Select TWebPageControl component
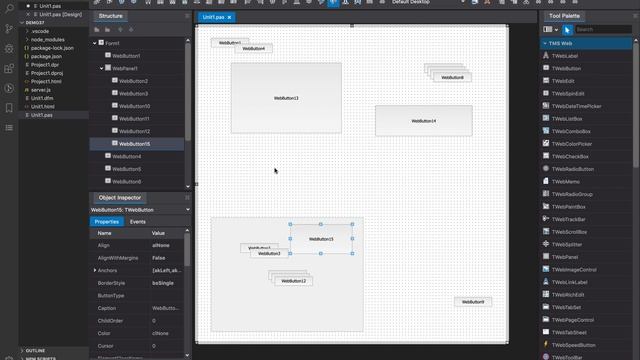The image size is (640, 360). 573,320
